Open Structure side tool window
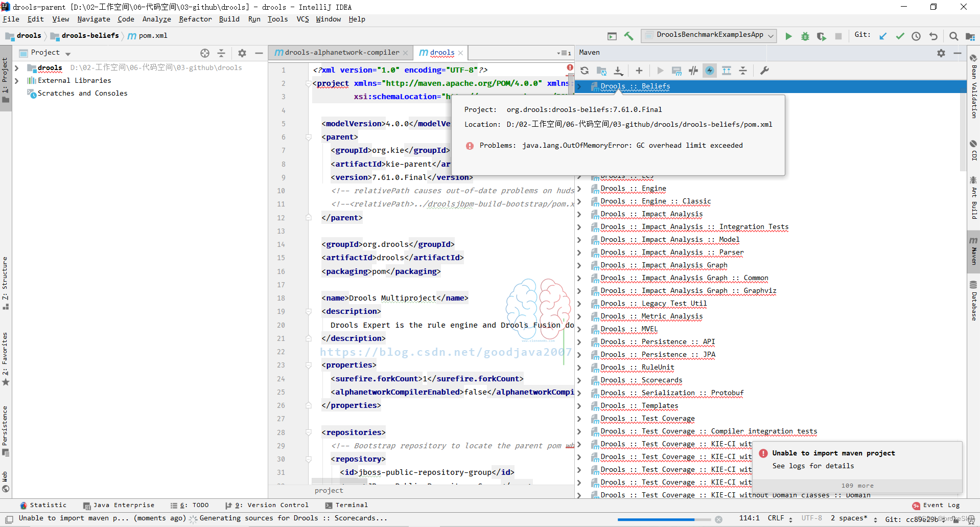This screenshot has width=980, height=527. tap(5, 283)
